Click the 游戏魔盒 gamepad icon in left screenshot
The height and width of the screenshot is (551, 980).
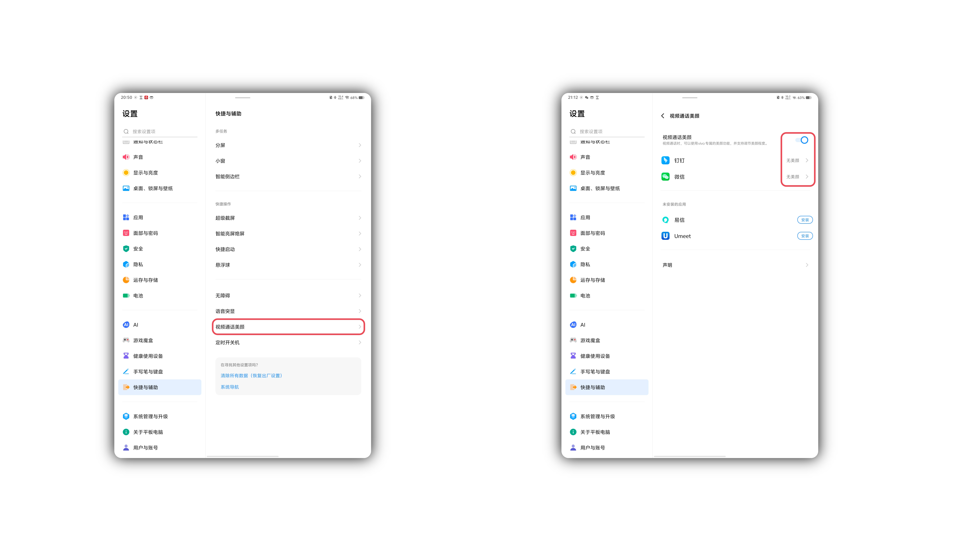pyautogui.click(x=126, y=340)
